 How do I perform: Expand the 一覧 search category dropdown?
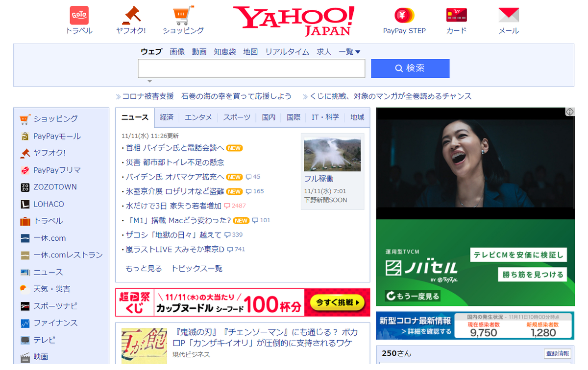click(349, 51)
